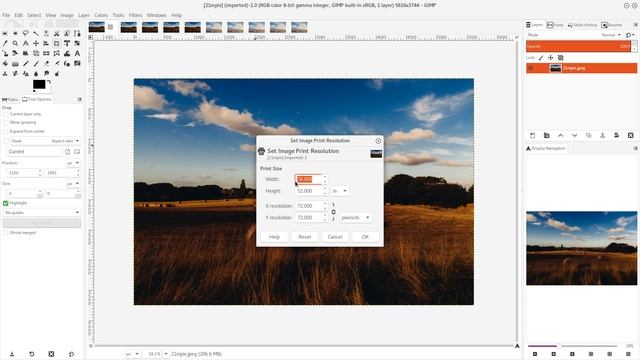This screenshot has height=360, width=640.
Task: Select the Measure compass tool
Action: [x=25, y=43]
